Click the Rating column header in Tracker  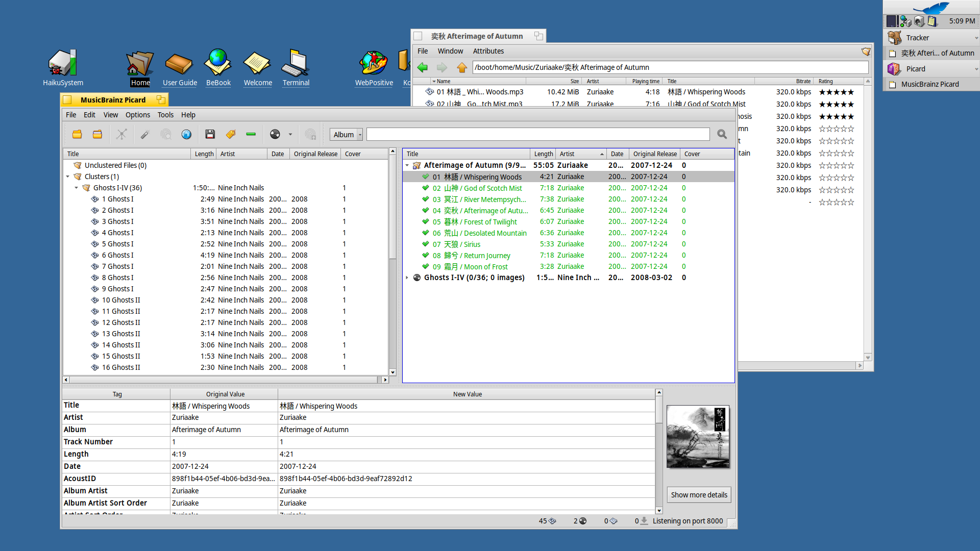[x=839, y=81]
